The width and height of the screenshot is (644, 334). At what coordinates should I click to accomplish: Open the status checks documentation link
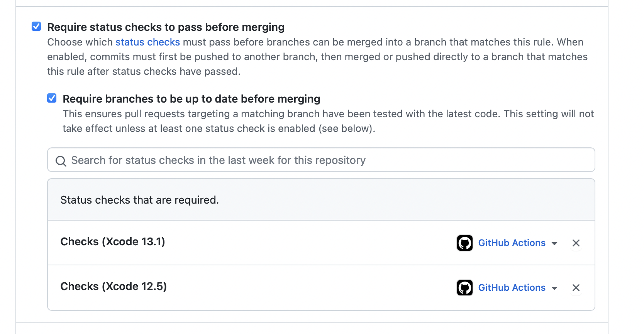pos(147,42)
